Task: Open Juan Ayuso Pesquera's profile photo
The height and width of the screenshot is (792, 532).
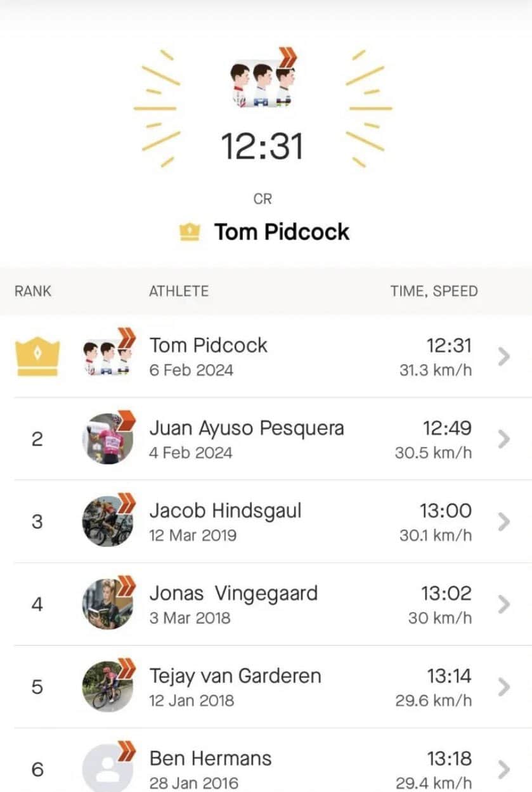Action: 108,439
